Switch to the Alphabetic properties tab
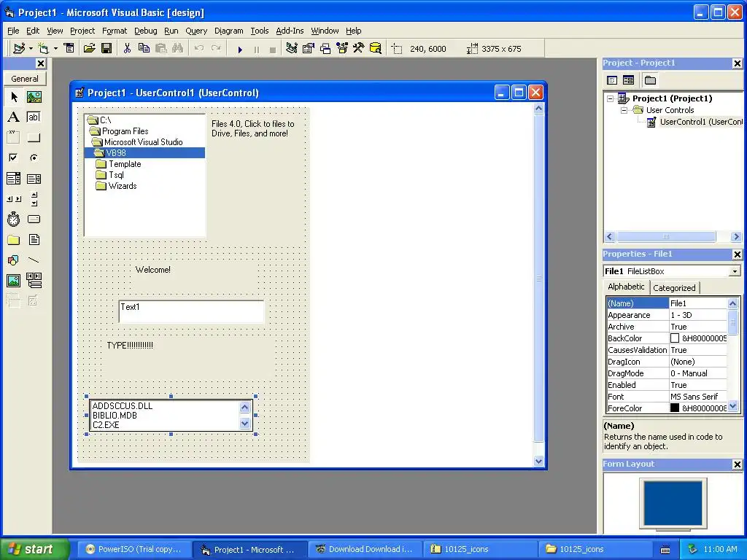 (x=626, y=287)
